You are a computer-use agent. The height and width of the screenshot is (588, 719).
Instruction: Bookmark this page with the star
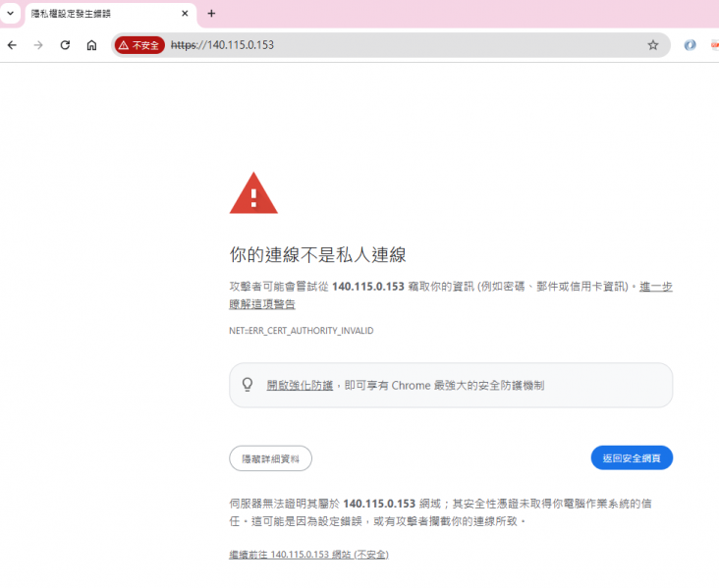pyautogui.click(x=652, y=45)
